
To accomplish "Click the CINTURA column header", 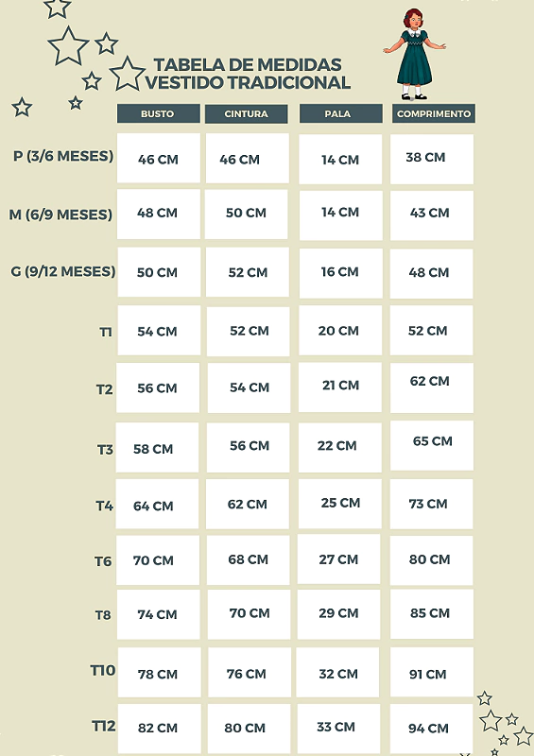I will [x=247, y=113].
